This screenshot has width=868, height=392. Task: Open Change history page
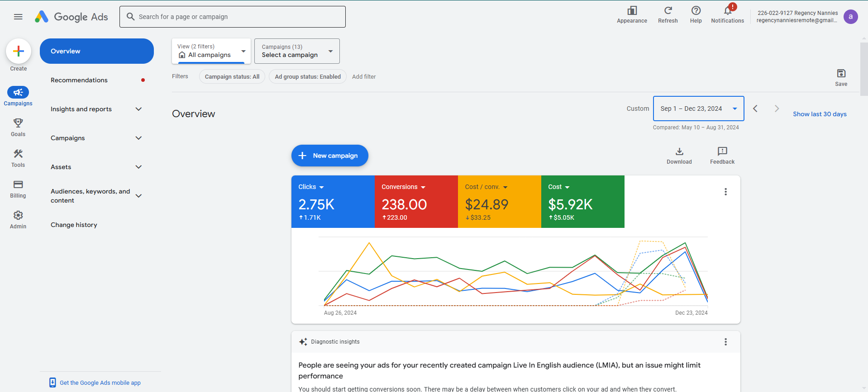[x=74, y=225]
